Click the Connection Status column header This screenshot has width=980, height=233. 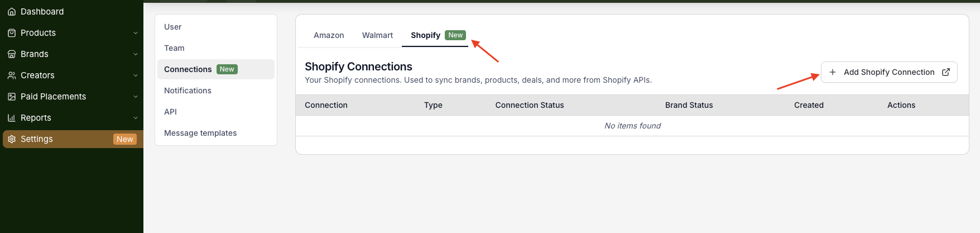pyautogui.click(x=530, y=105)
